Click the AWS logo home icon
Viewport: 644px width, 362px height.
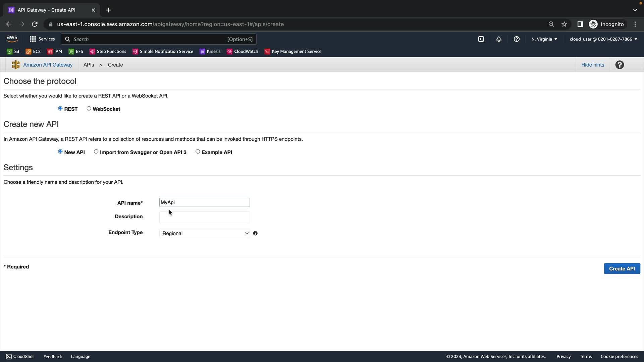point(12,39)
